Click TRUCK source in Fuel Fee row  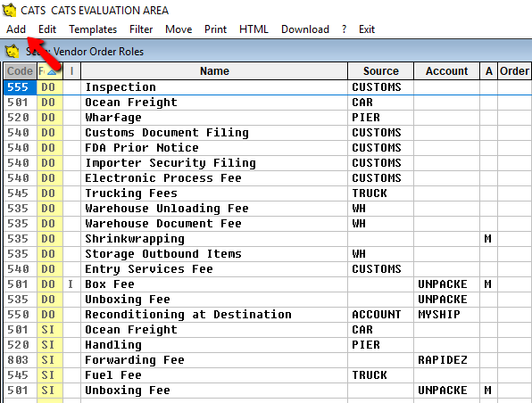(x=380, y=375)
